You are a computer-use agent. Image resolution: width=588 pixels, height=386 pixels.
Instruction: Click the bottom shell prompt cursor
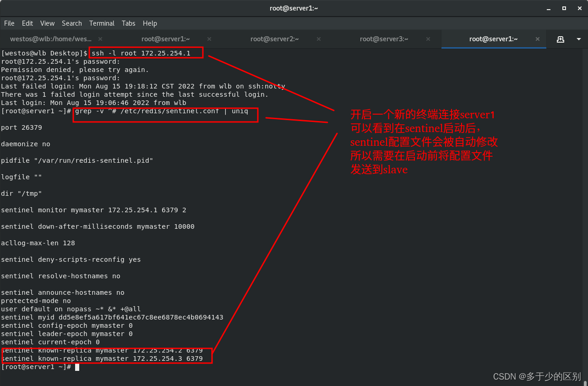click(77, 367)
